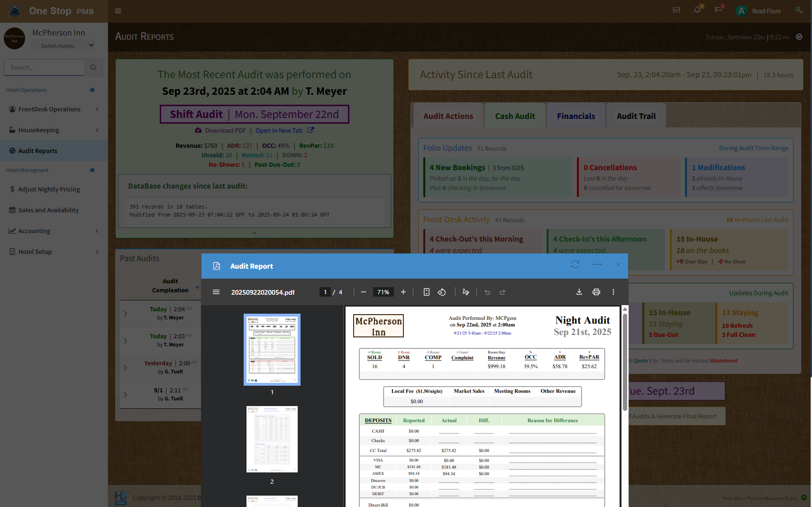Image resolution: width=812 pixels, height=507 pixels.
Task: Zoom out of the PDF
Action: pos(364,292)
